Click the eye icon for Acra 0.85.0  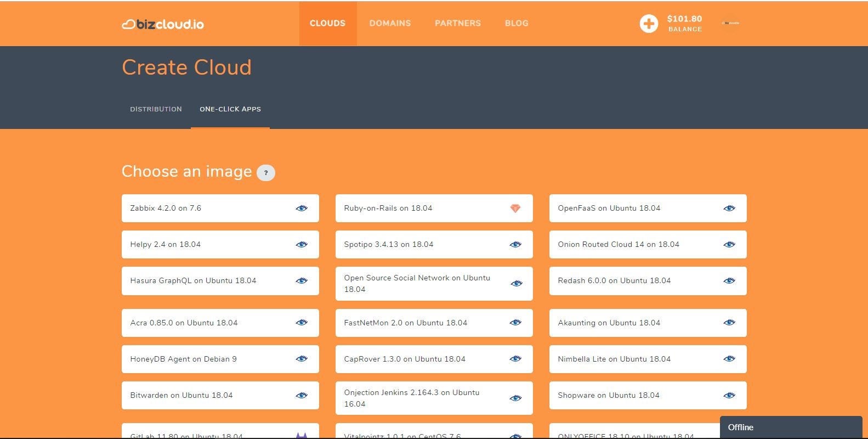[302, 323]
